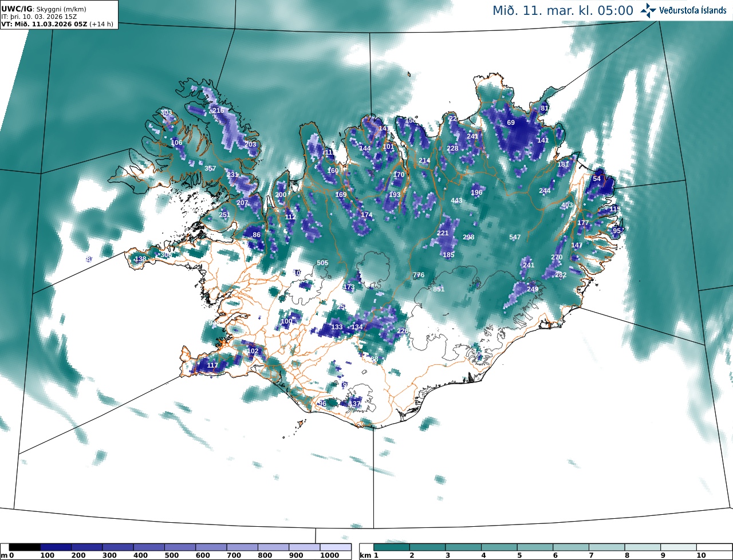The image size is (733, 560).
Task: Click the 'm 0' legend unit label
Action: coord(7,555)
